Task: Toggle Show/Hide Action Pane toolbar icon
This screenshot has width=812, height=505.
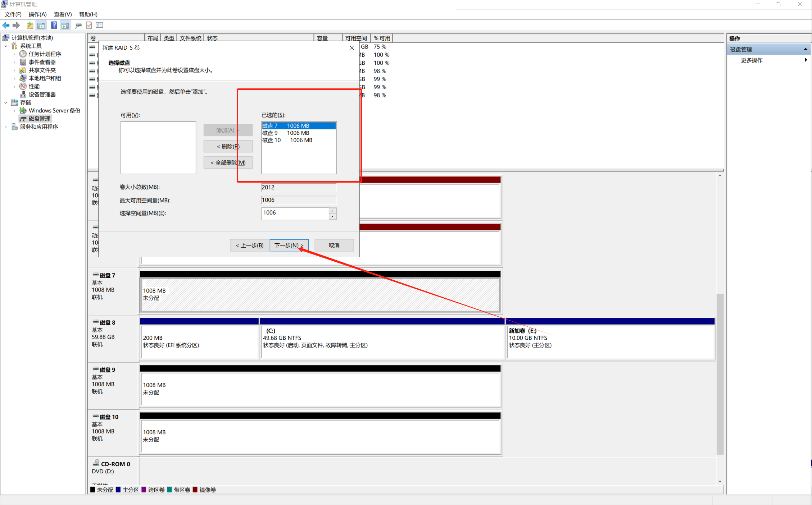Action: (65, 25)
